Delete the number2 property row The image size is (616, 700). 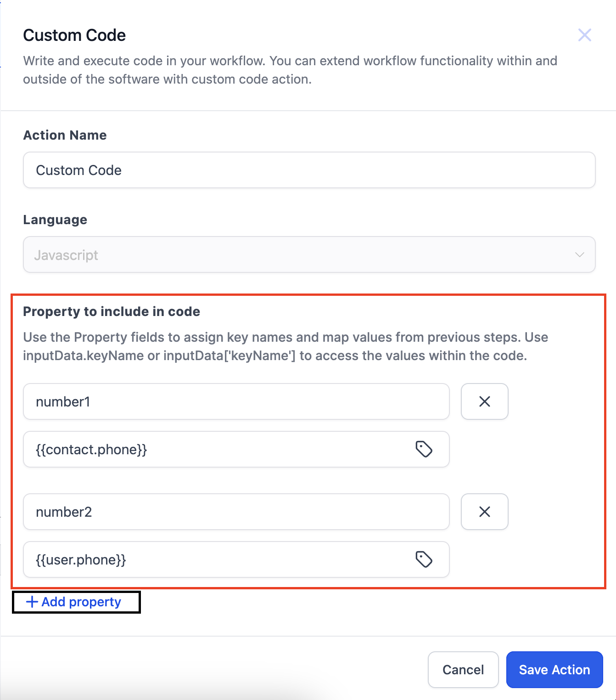pyautogui.click(x=485, y=512)
